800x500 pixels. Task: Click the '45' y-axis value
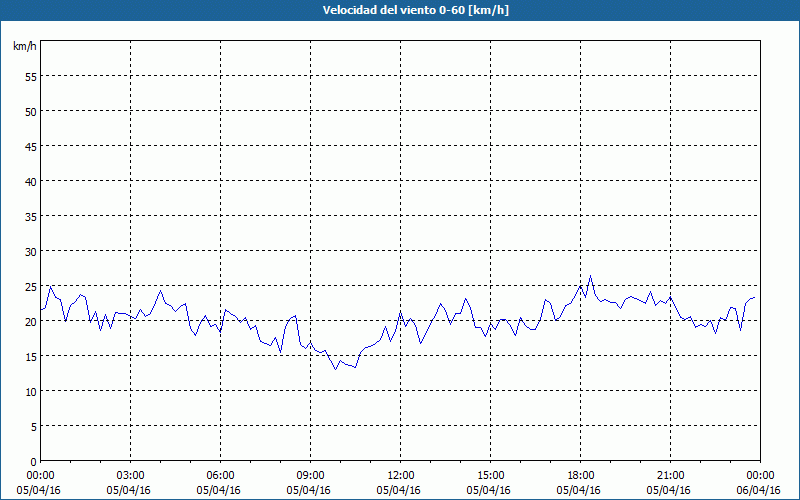point(31,146)
